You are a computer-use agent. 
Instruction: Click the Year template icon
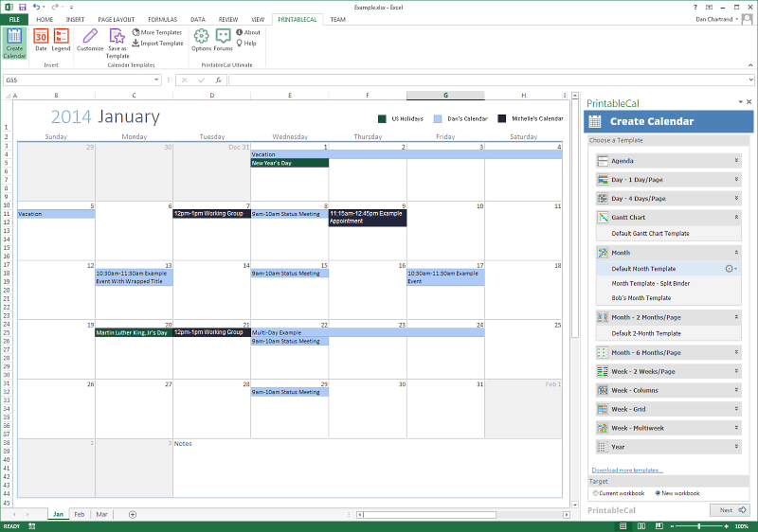coord(603,447)
